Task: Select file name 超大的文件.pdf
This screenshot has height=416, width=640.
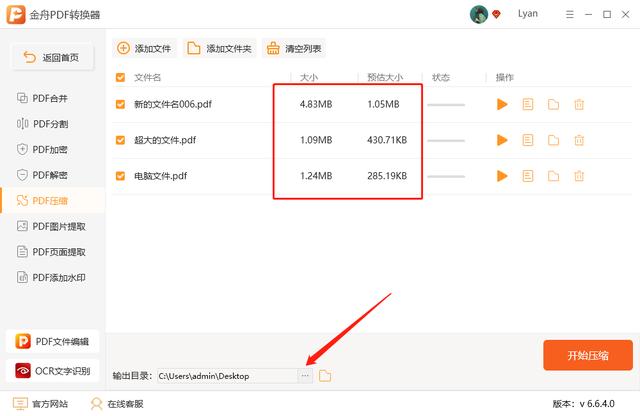Action: click(165, 140)
